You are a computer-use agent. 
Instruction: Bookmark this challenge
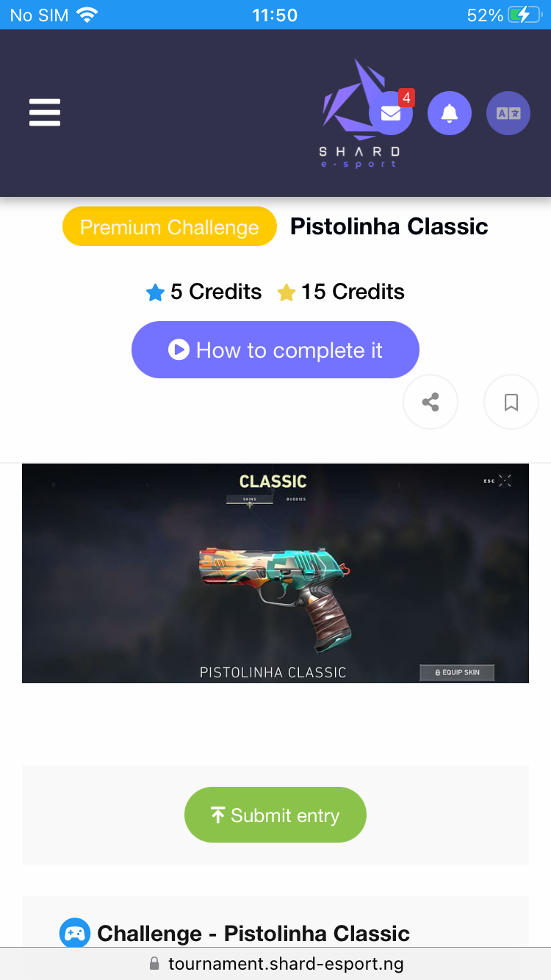coord(511,402)
